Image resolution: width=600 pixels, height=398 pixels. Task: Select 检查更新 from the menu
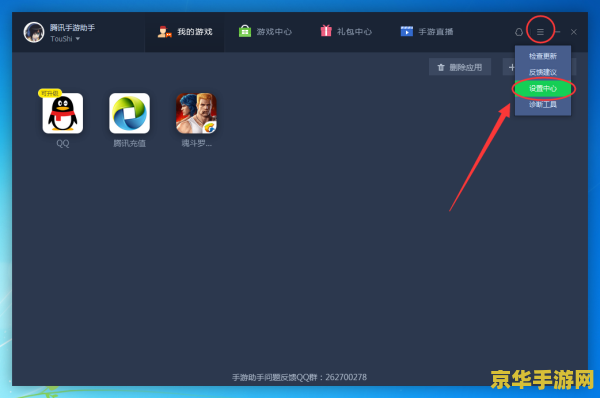pyautogui.click(x=543, y=56)
